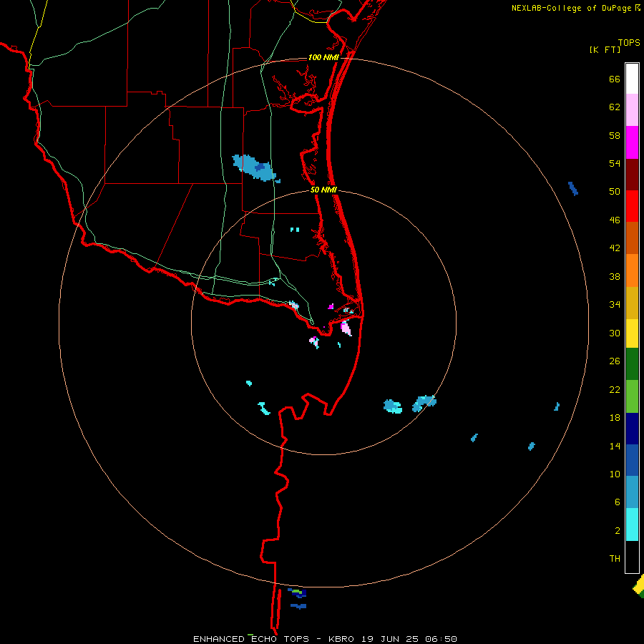Viewport: 644px width, 644px height.
Task: Select the bright red legend swatch
Action: (632, 206)
